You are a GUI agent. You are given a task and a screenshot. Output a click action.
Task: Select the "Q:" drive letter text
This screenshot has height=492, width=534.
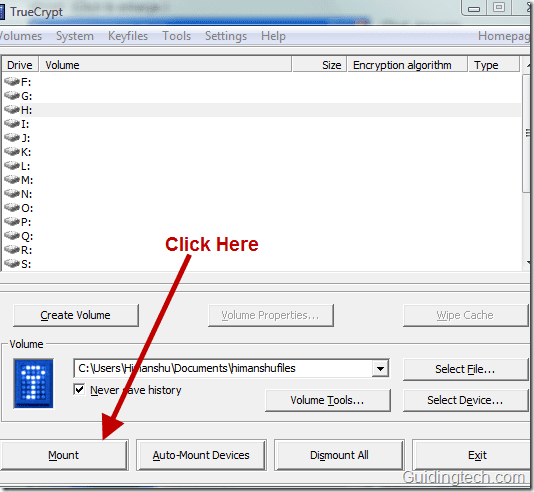[27, 236]
